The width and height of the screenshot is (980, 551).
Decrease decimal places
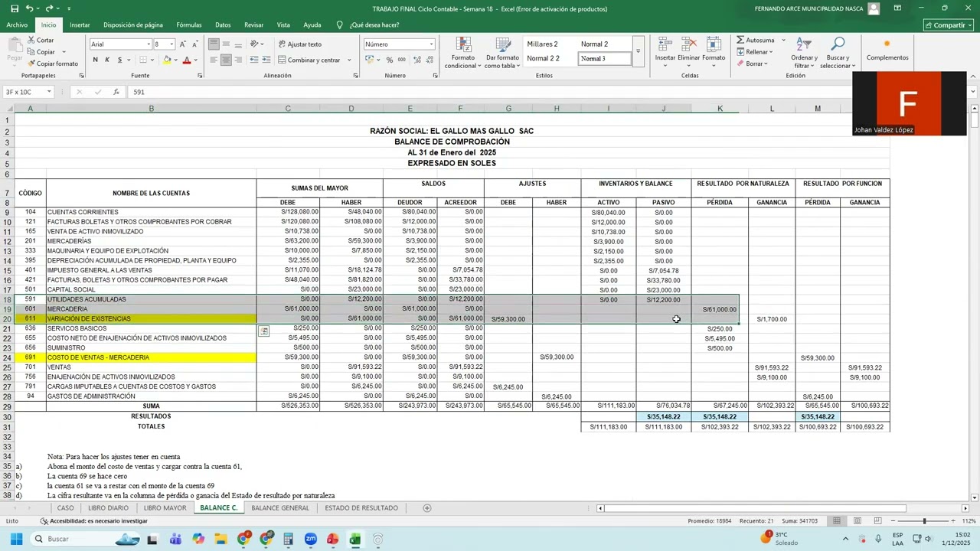click(428, 60)
